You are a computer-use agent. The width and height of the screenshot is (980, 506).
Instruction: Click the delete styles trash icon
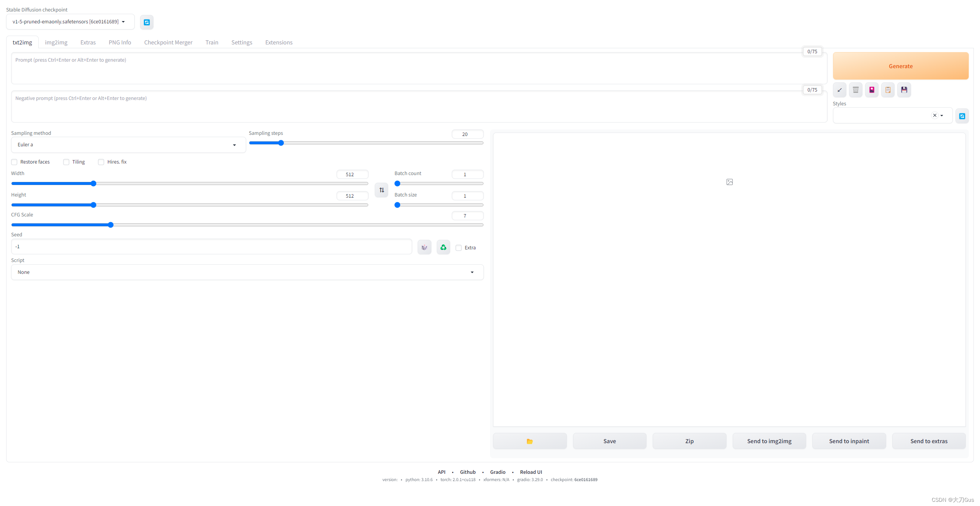(856, 90)
